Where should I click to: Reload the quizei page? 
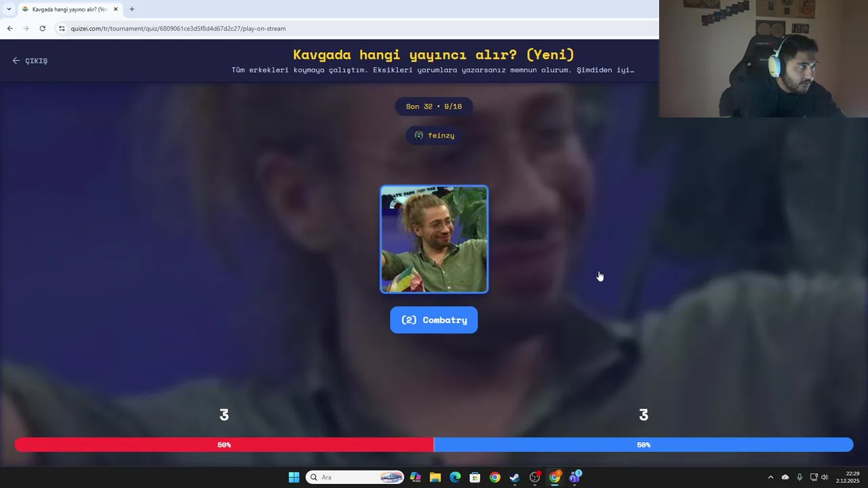click(42, 28)
